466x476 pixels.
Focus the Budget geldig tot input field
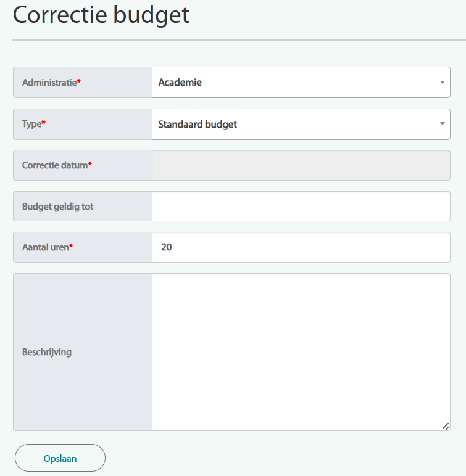[301, 207]
